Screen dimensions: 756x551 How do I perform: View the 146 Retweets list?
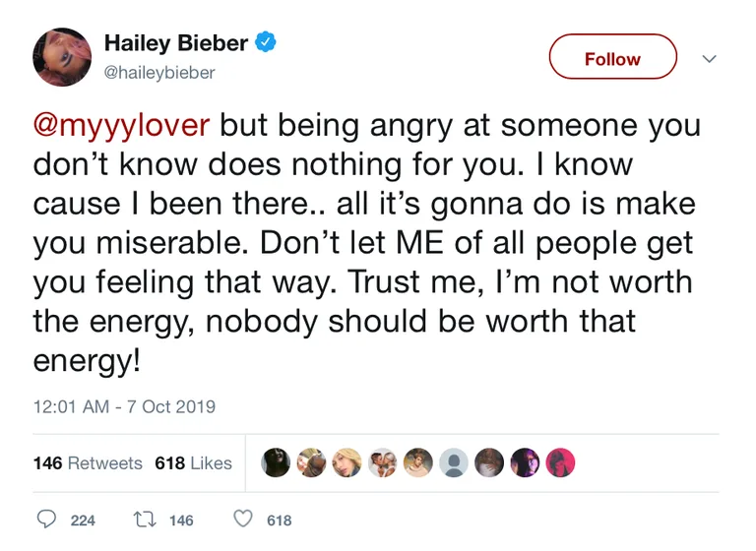pos(88,462)
